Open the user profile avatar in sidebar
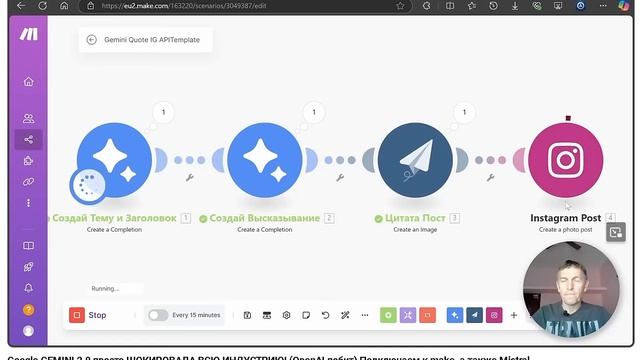 (x=29, y=331)
